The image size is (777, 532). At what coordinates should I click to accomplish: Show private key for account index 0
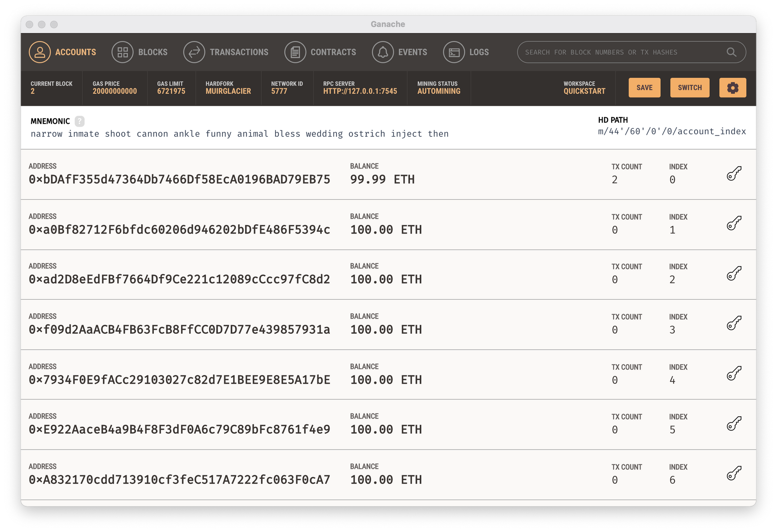click(734, 173)
